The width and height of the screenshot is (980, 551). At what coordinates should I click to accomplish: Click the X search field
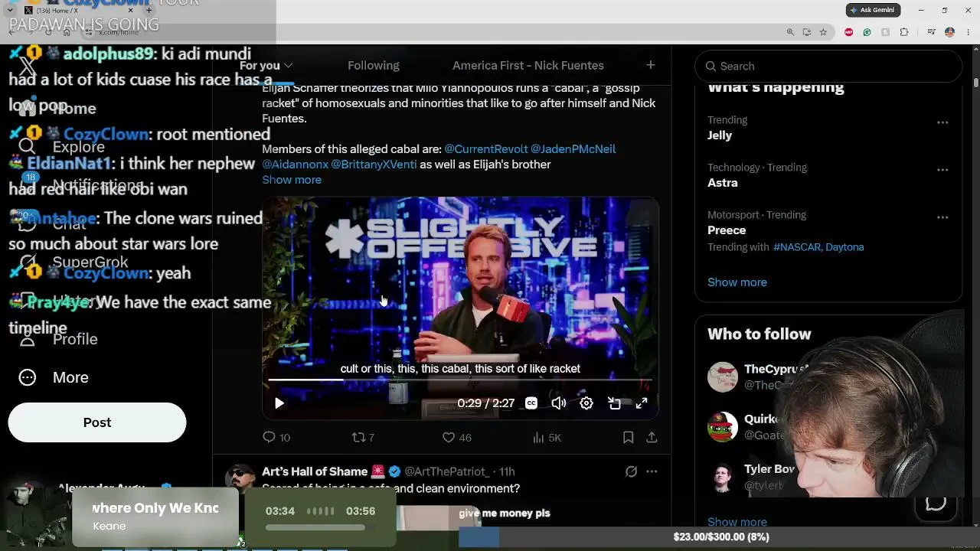click(x=828, y=66)
